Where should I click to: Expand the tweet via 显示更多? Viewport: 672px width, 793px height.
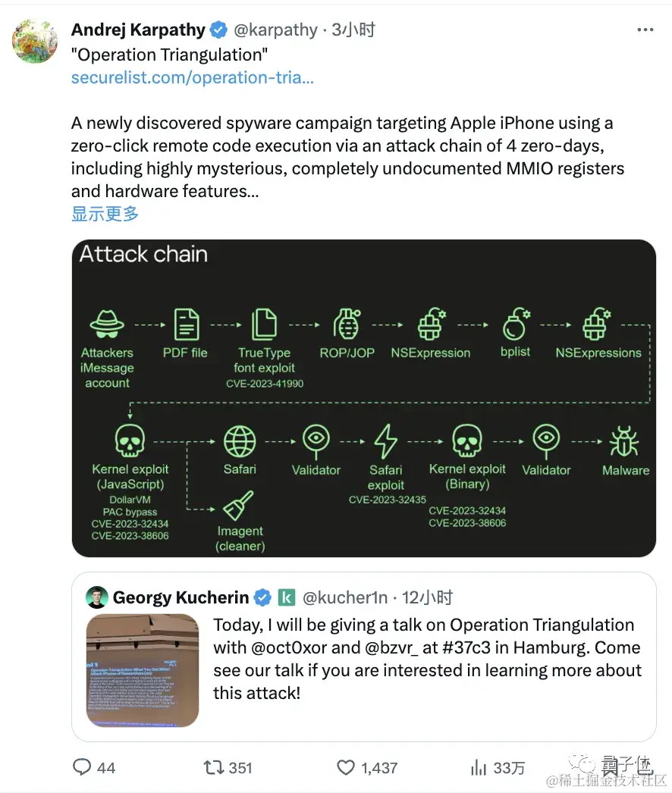tap(104, 215)
